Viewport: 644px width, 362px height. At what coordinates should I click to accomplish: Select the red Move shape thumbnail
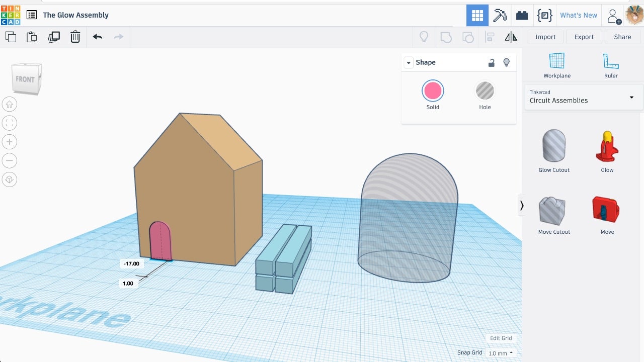pos(606,210)
